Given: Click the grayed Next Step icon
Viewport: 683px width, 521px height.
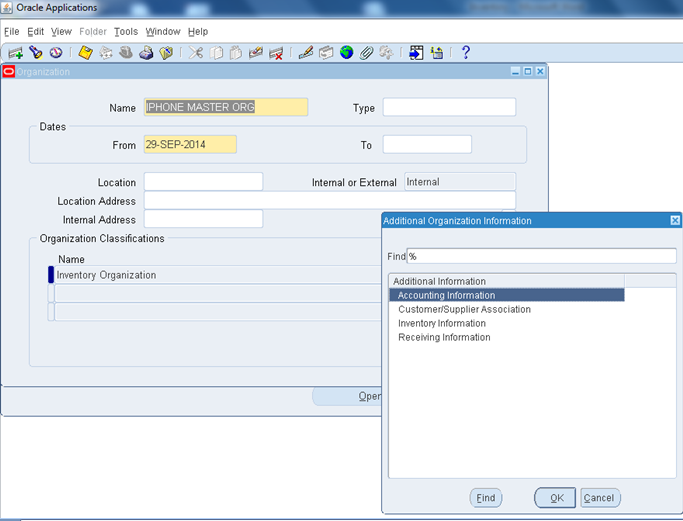Looking at the screenshot, I should (x=106, y=53).
